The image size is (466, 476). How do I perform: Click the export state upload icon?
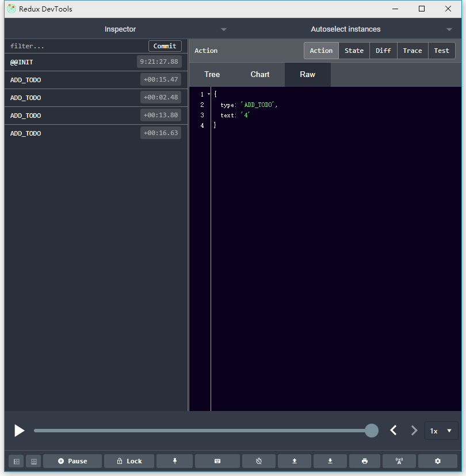(294, 460)
